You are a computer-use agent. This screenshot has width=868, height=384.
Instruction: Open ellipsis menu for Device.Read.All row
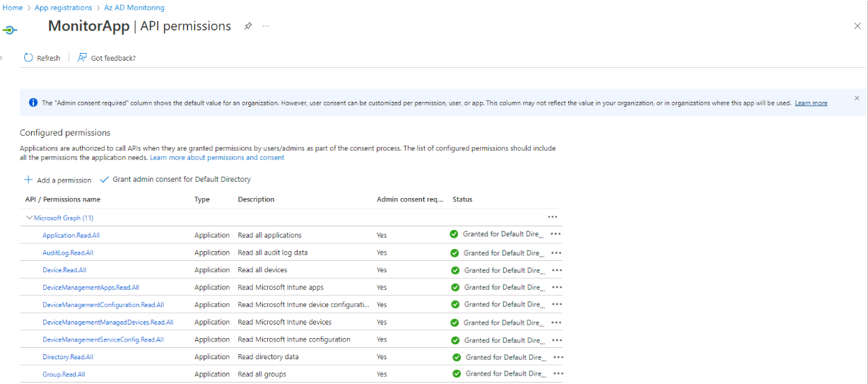point(557,270)
